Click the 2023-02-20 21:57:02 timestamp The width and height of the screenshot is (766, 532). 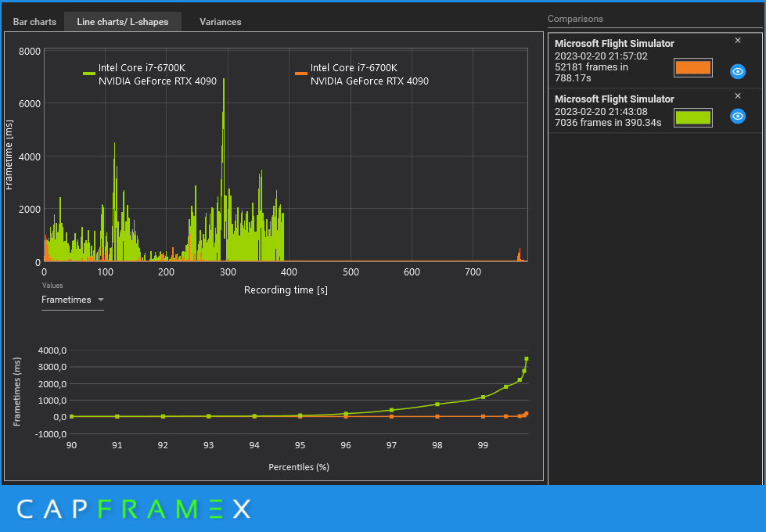[601, 56]
